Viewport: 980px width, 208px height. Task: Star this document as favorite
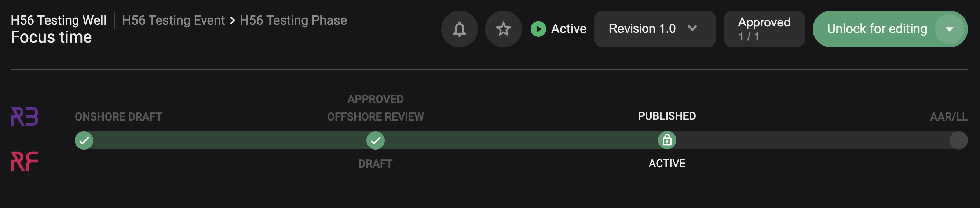503,29
